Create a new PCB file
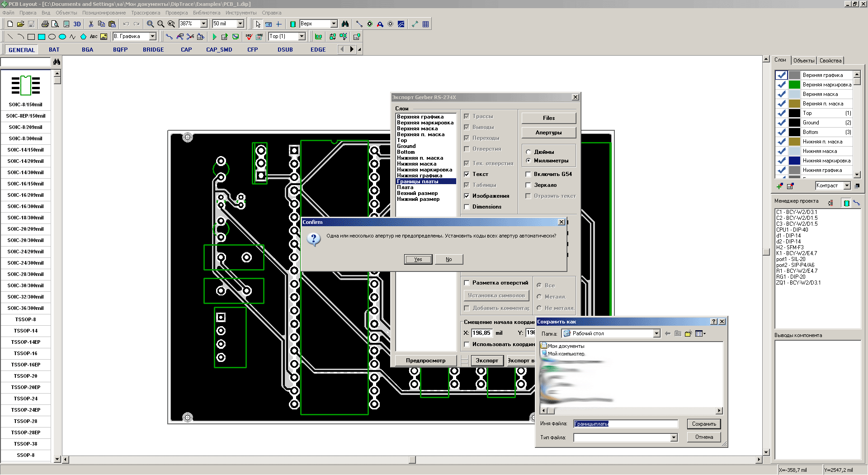The width and height of the screenshot is (868, 475). pyautogui.click(x=10, y=24)
